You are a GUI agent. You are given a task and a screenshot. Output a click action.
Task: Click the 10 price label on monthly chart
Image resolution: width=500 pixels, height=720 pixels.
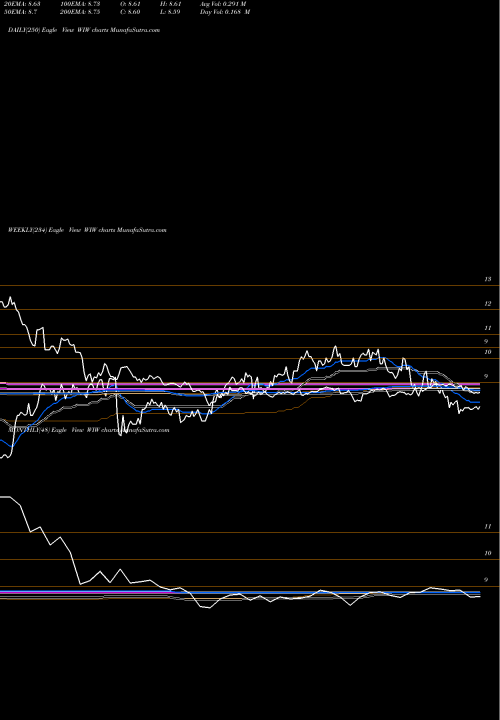[489, 553]
